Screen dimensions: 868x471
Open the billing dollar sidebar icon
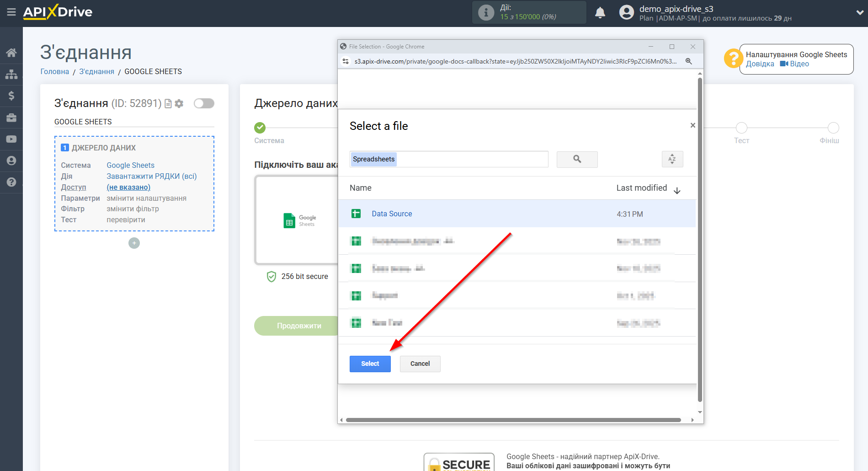[x=11, y=96]
